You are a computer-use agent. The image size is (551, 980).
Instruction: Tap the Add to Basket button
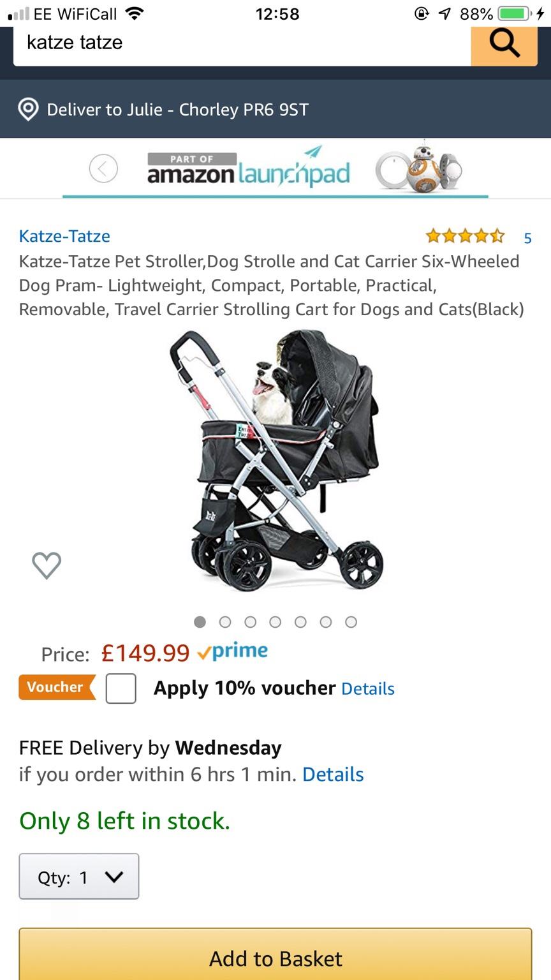(x=275, y=954)
